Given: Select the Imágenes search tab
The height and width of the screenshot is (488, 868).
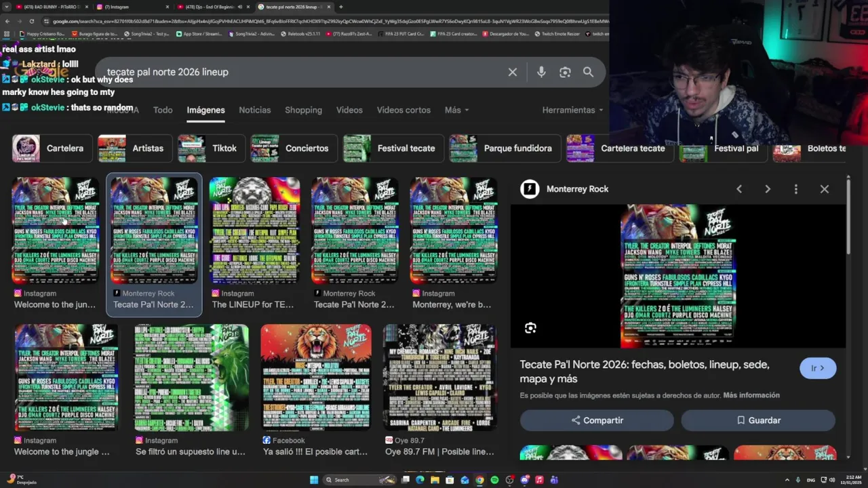Looking at the screenshot, I should [x=205, y=110].
